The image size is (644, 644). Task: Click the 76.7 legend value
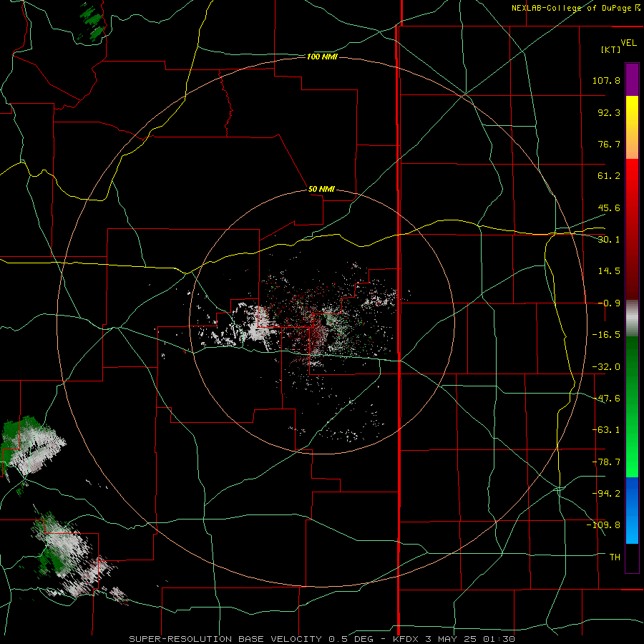click(609, 144)
